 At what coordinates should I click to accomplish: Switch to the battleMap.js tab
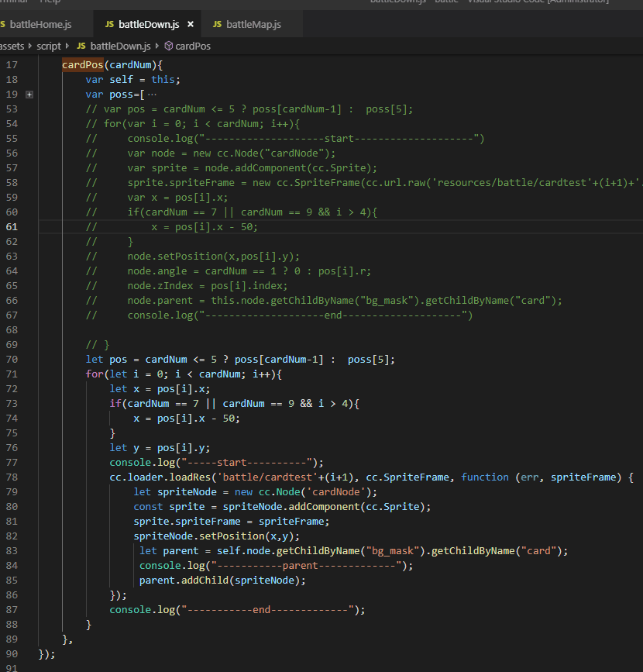(x=253, y=25)
